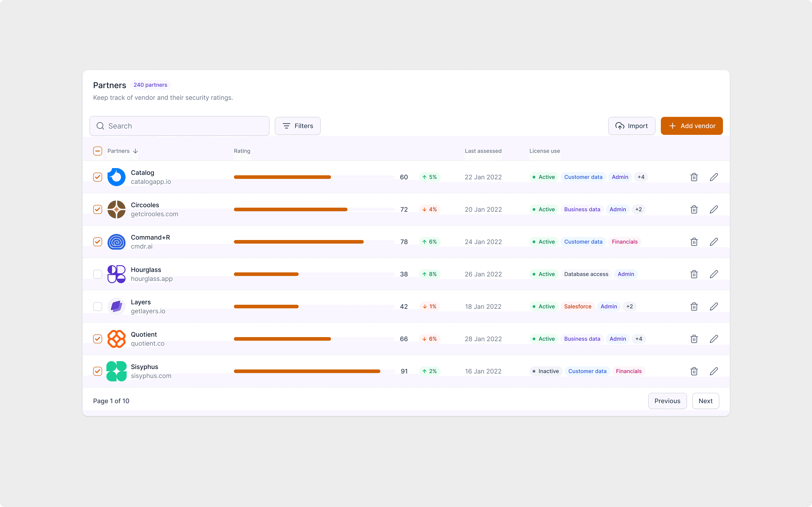Delete the Quotient vendor row
Viewport: 812px width, 507px height.
[694, 339]
